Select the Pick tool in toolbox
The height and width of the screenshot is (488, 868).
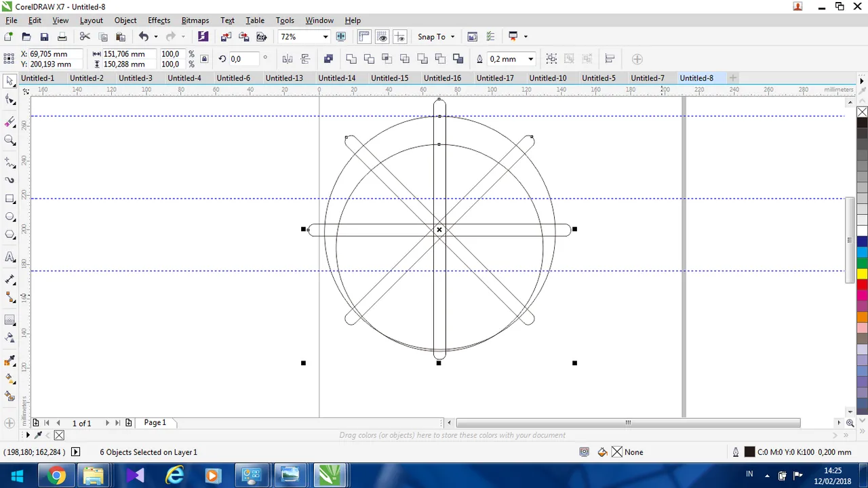[x=10, y=81]
